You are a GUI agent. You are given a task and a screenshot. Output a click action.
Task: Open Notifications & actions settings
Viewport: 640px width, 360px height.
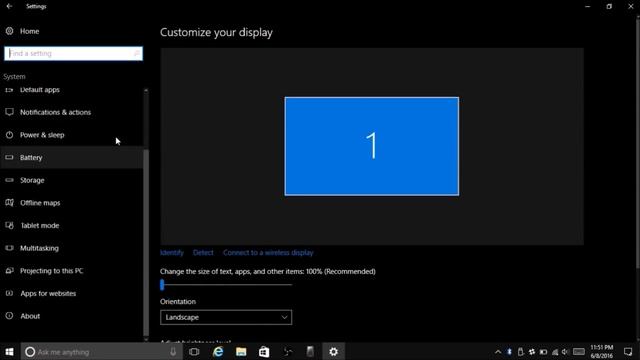click(x=56, y=112)
